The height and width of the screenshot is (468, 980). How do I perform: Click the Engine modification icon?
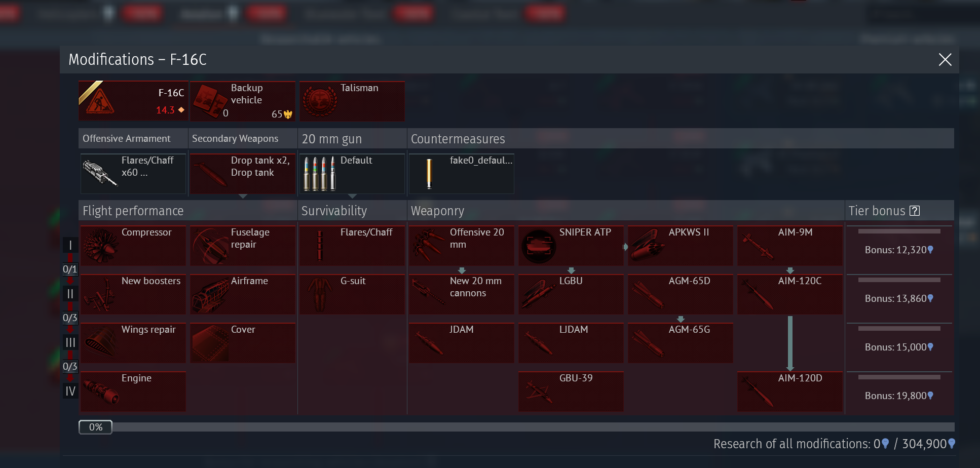(x=101, y=392)
